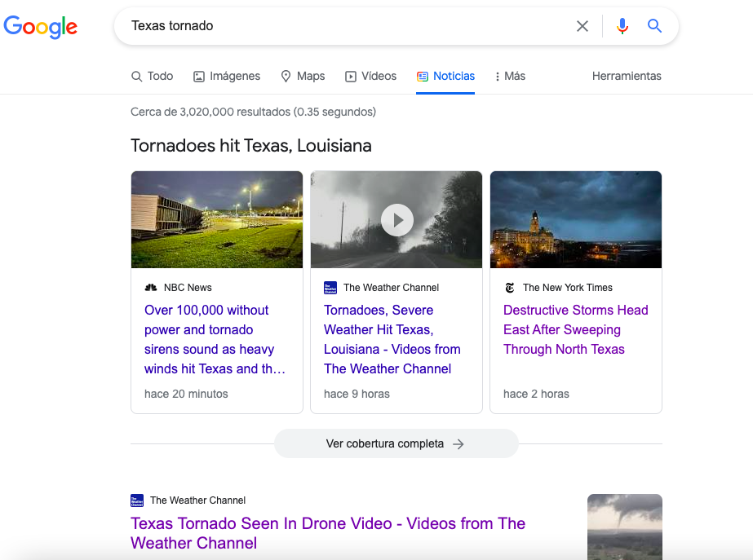
Task: Switch to the Videos tab
Action: 370,77
